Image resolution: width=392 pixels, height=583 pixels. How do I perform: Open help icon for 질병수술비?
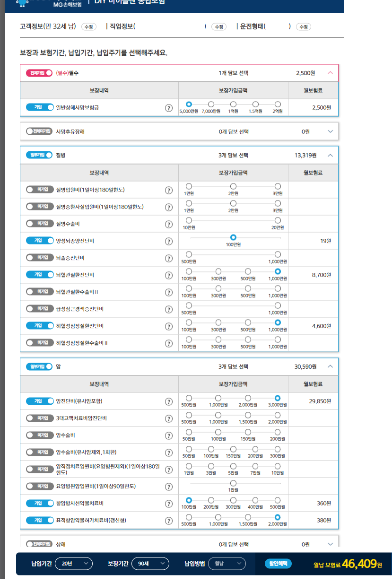coord(168,224)
